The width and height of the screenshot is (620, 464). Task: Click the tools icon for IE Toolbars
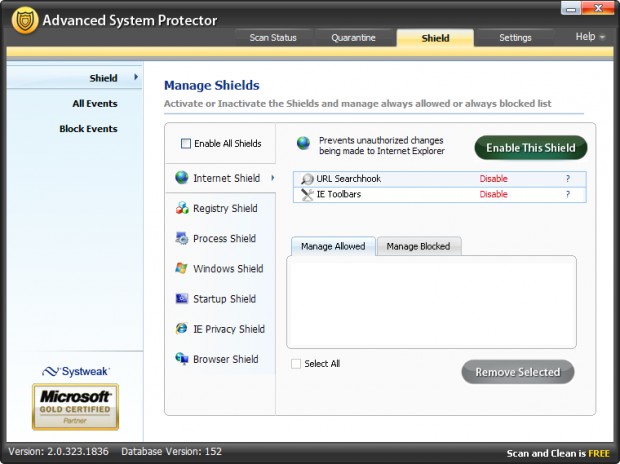tap(307, 194)
